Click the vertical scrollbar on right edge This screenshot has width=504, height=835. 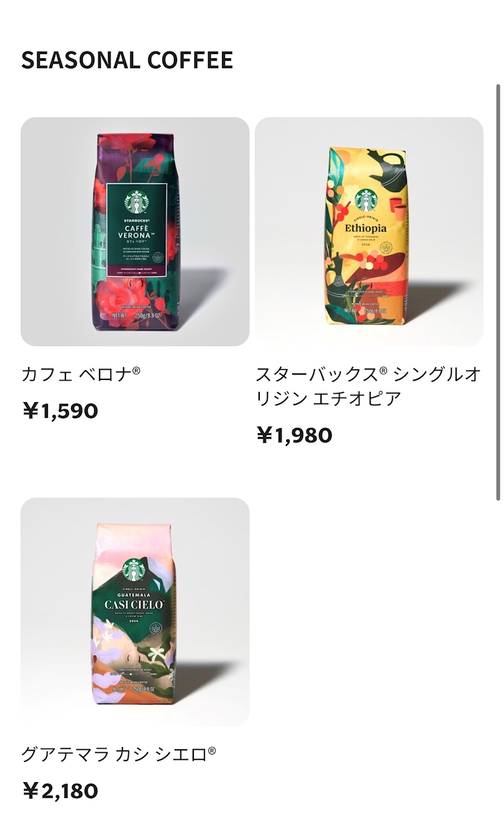[x=498, y=292]
